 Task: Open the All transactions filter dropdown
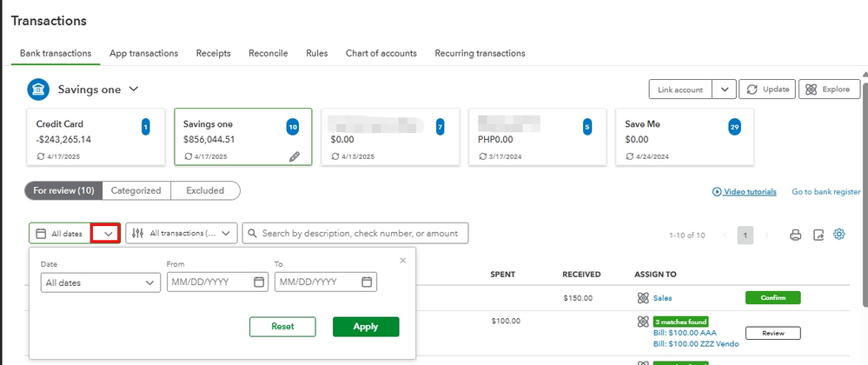coord(182,233)
